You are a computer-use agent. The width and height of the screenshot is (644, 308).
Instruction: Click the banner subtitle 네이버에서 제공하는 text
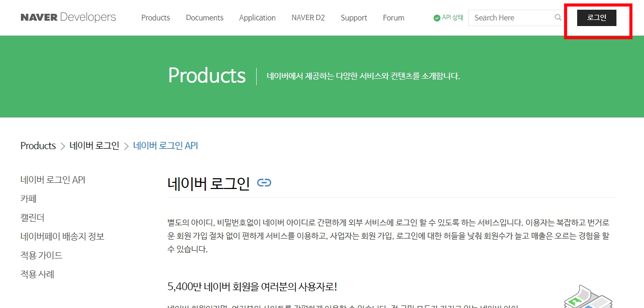363,76
